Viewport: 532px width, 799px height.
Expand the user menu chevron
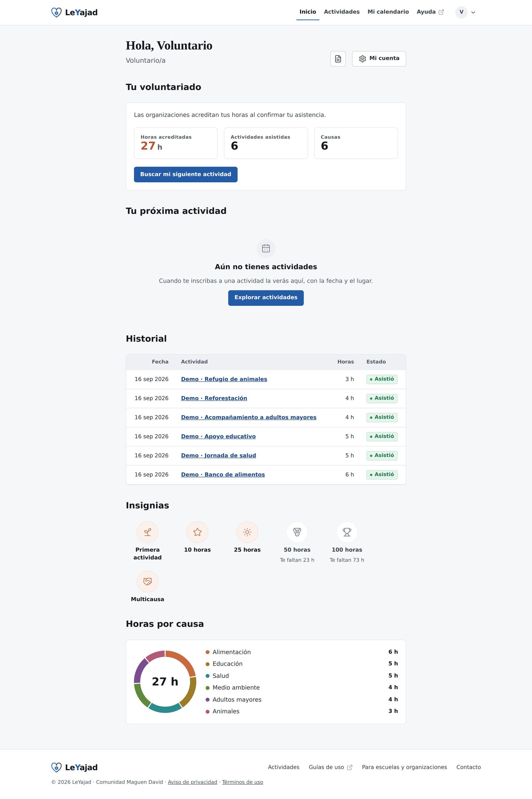[473, 13]
